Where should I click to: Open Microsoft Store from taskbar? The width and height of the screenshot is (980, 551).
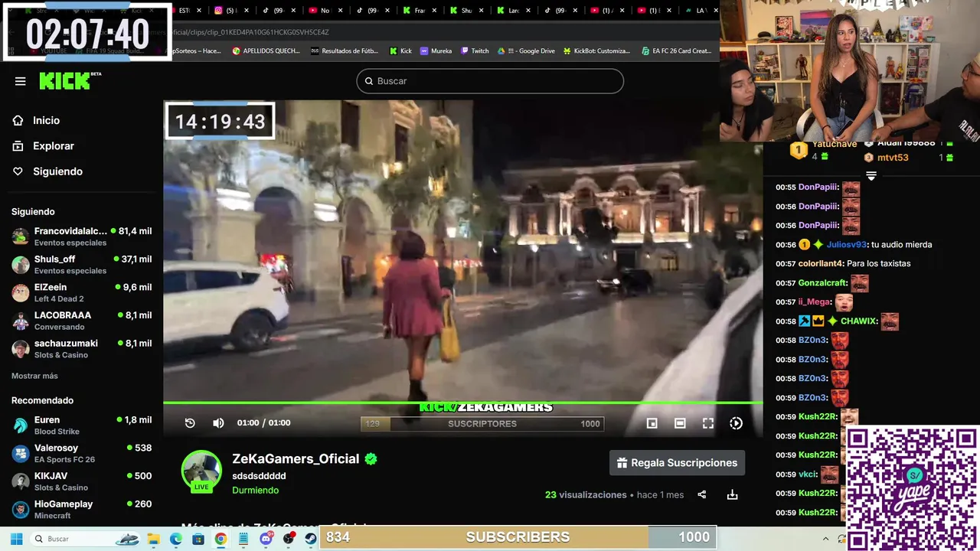[x=198, y=539]
